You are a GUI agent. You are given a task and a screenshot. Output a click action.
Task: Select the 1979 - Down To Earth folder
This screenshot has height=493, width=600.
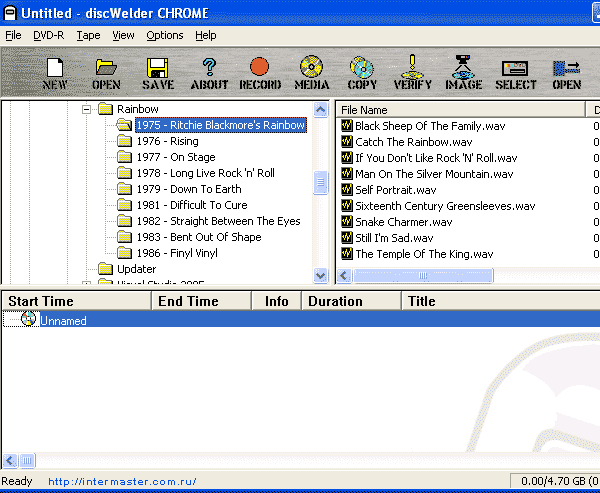pos(189,189)
